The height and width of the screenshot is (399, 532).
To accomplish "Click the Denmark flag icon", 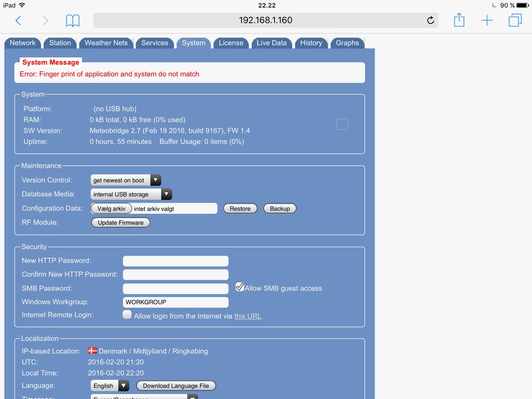I will click(x=92, y=351).
